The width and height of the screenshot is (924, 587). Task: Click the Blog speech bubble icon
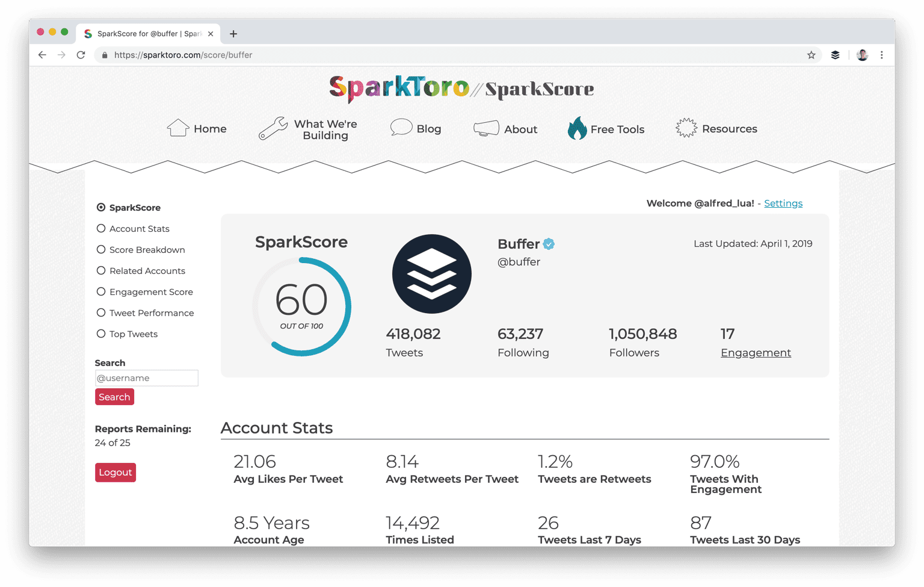coord(401,128)
